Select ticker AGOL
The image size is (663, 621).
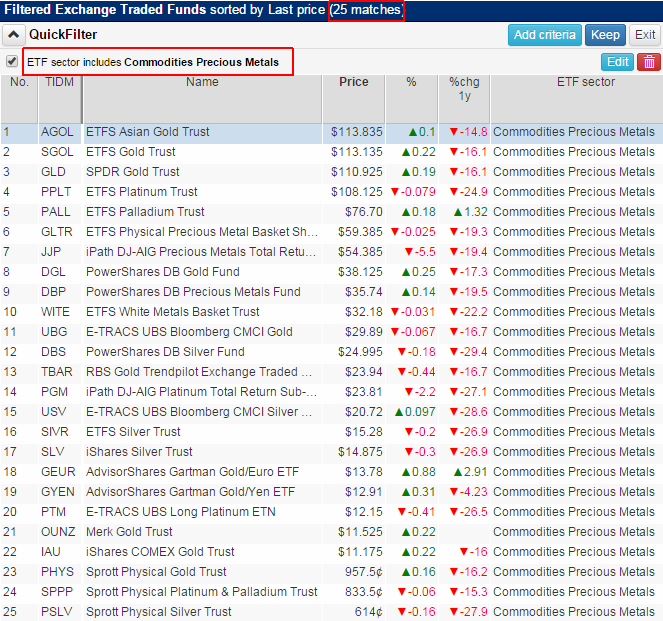[57, 132]
